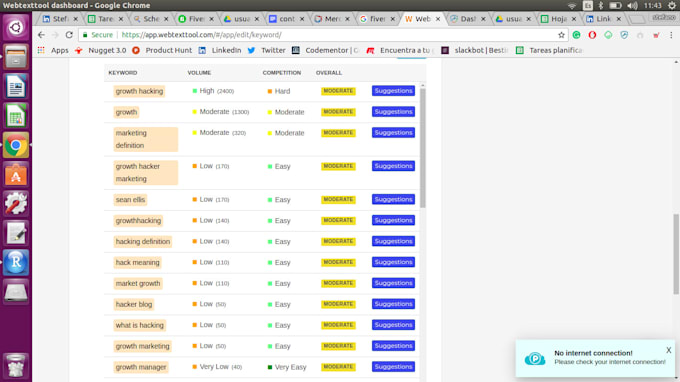Click the OVERALL column header
This screenshot has width=680, height=382.
[329, 73]
